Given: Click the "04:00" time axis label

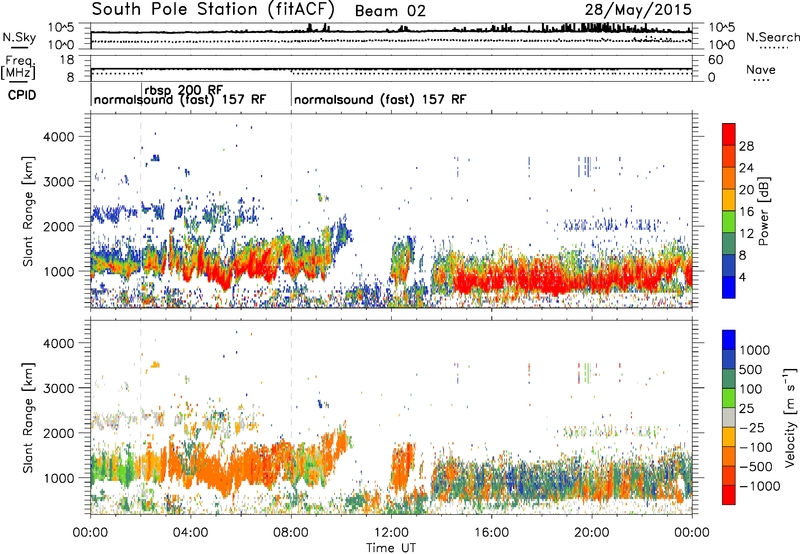Looking at the screenshot, I should click(x=190, y=533).
